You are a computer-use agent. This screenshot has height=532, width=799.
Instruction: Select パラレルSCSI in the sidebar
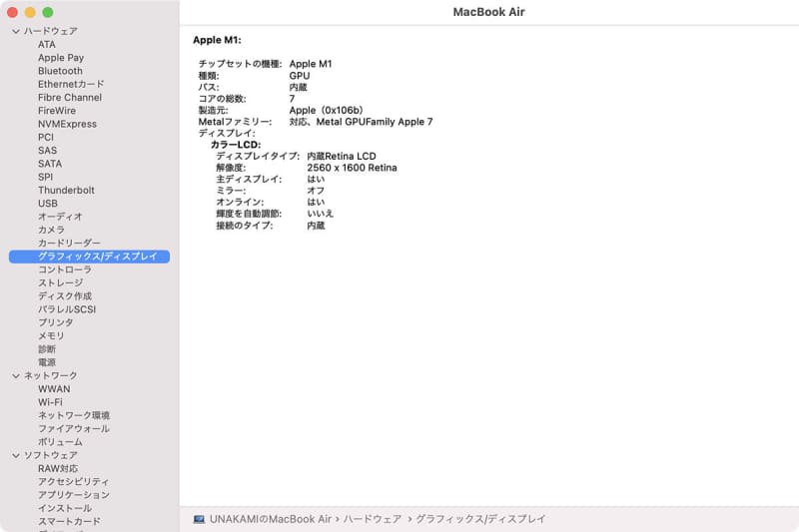pos(67,309)
